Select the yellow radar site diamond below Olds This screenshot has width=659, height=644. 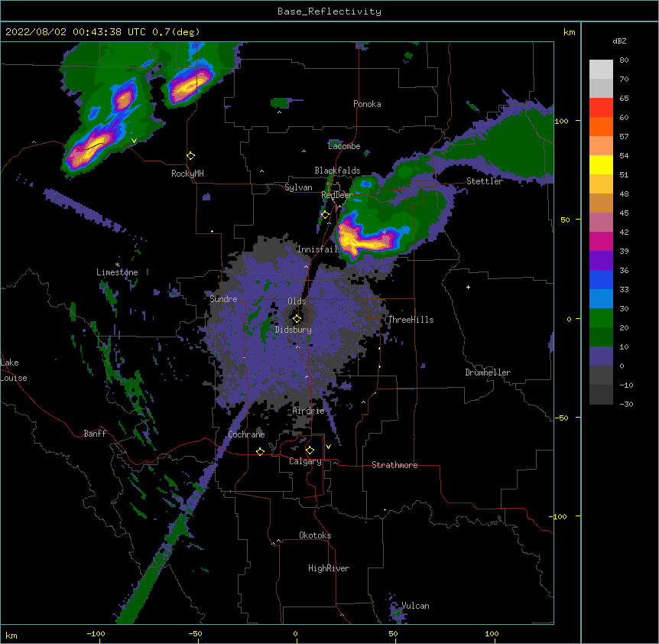coord(297,319)
